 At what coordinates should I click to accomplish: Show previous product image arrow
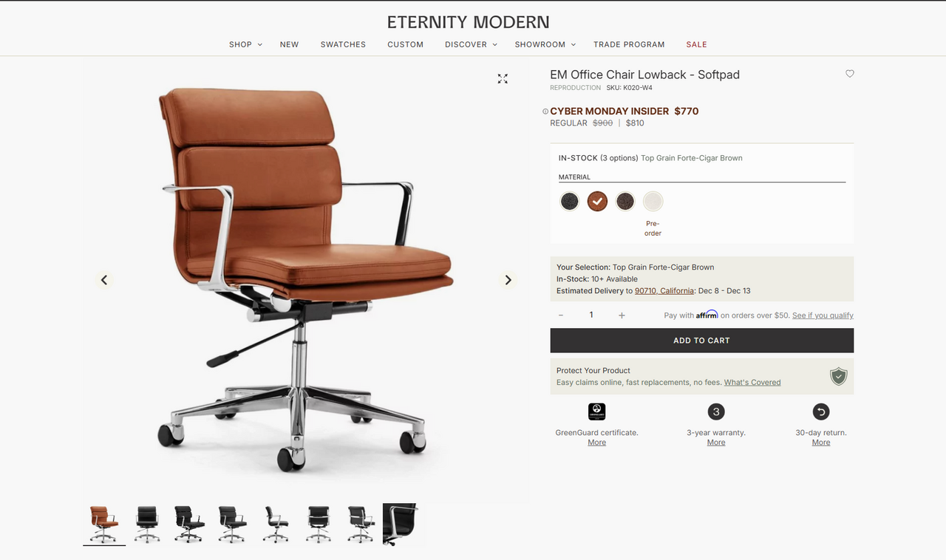[104, 280]
